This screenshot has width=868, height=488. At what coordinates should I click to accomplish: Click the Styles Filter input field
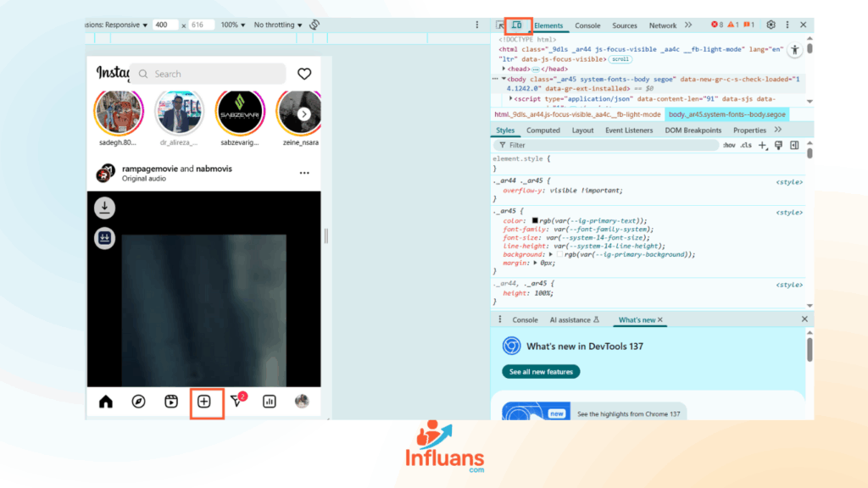(x=606, y=145)
